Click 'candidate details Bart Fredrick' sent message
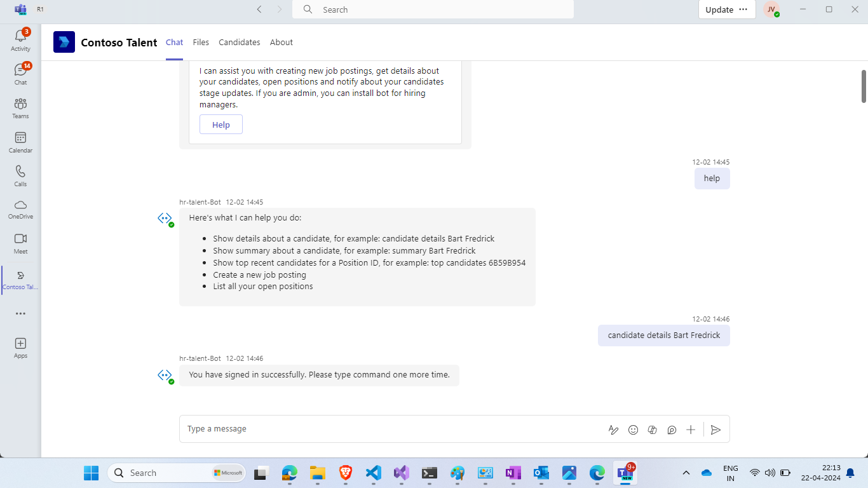Viewport: 868px width, 488px height. [664, 335]
